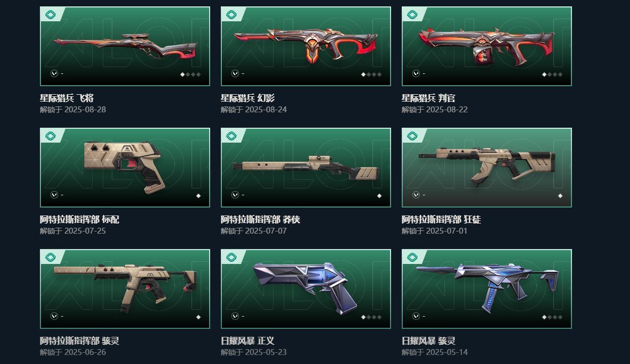Click the 日耀风暴 正义 skin name
The height and width of the screenshot is (364, 630).
click(x=247, y=341)
